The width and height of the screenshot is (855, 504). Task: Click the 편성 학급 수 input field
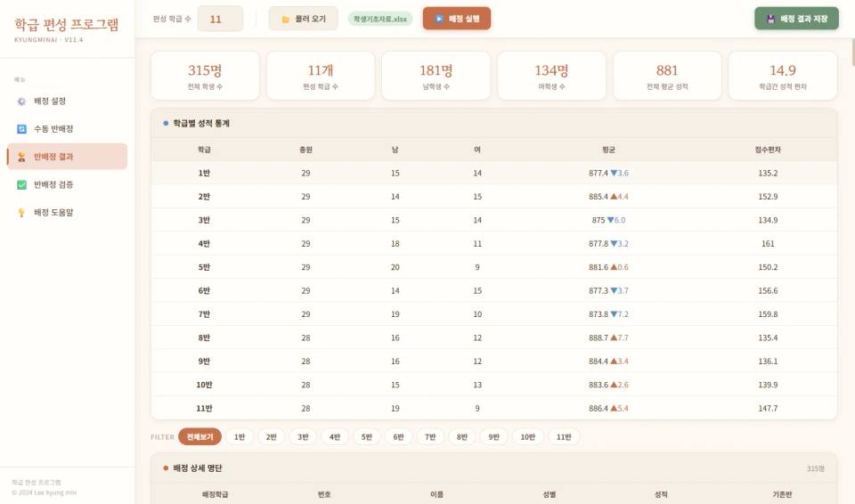click(x=220, y=19)
